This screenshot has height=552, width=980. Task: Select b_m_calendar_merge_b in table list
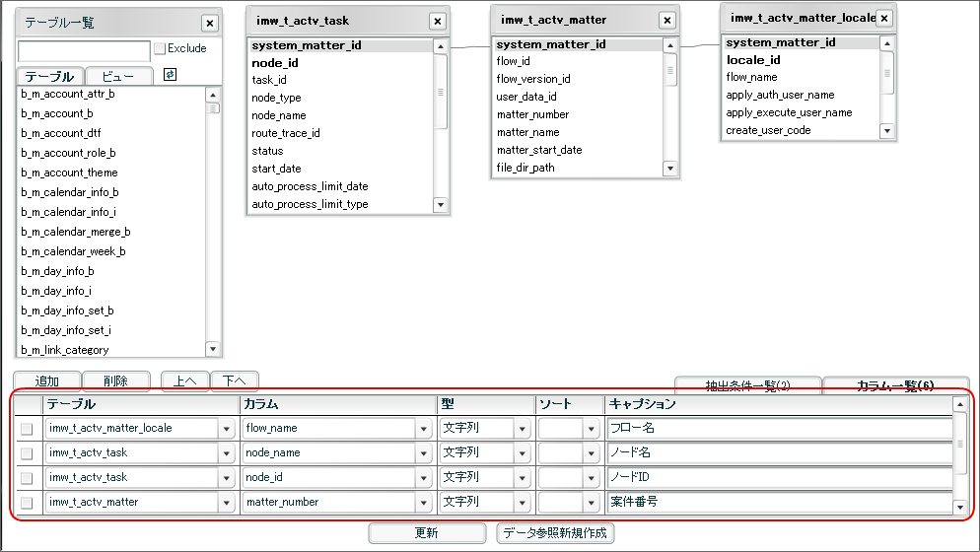[76, 232]
